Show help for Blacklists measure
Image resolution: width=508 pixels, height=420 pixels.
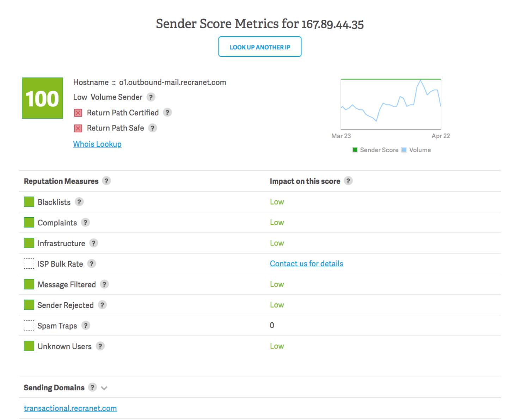79,202
